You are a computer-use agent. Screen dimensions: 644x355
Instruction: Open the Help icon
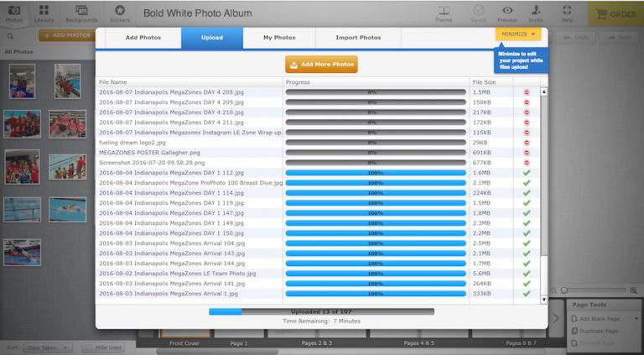(x=568, y=12)
